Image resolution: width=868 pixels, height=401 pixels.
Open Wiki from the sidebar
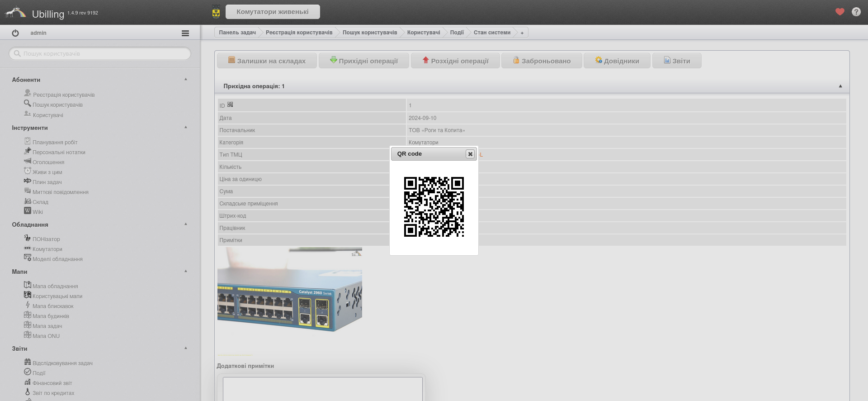pos(38,212)
